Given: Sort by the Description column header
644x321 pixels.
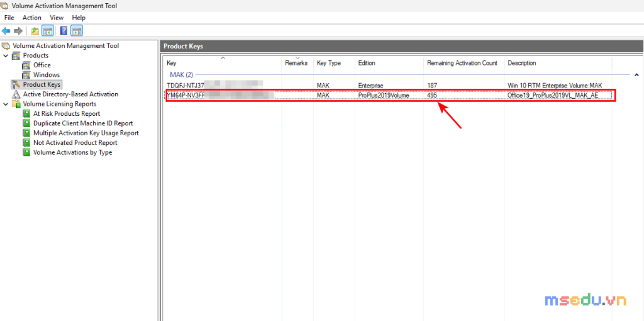Looking at the screenshot, I should click(x=558, y=63).
